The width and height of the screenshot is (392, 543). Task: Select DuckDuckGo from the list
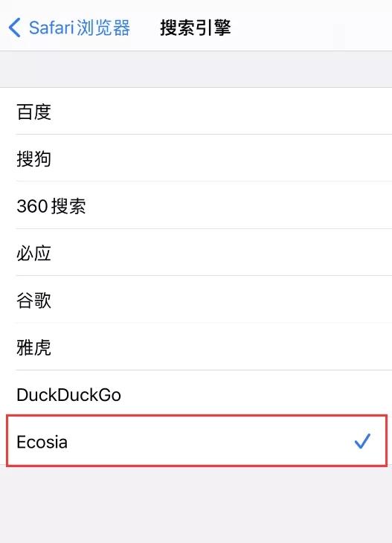[x=196, y=393]
